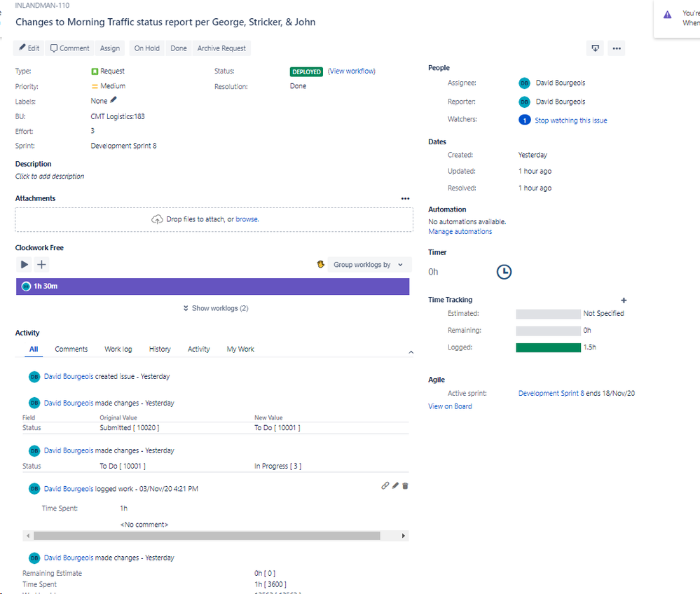Image resolution: width=700 pixels, height=594 pixels.
Task: Click the Remaining time bar
Action: point(548,331)
